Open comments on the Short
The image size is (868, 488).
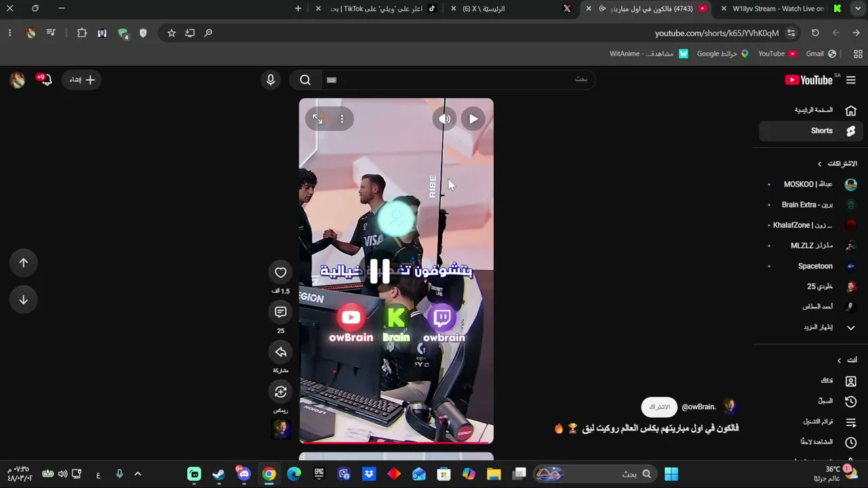pyautogui.click(x=281, y=312)
